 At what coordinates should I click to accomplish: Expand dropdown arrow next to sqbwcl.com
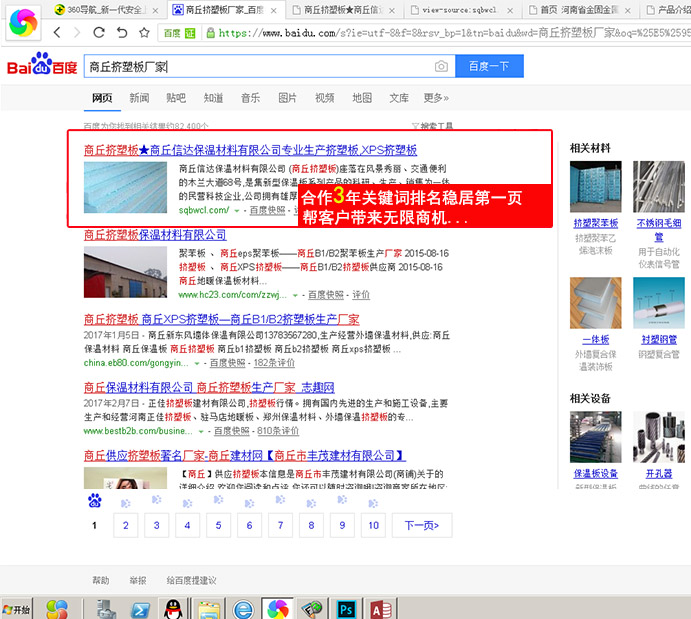coord(237,211)
